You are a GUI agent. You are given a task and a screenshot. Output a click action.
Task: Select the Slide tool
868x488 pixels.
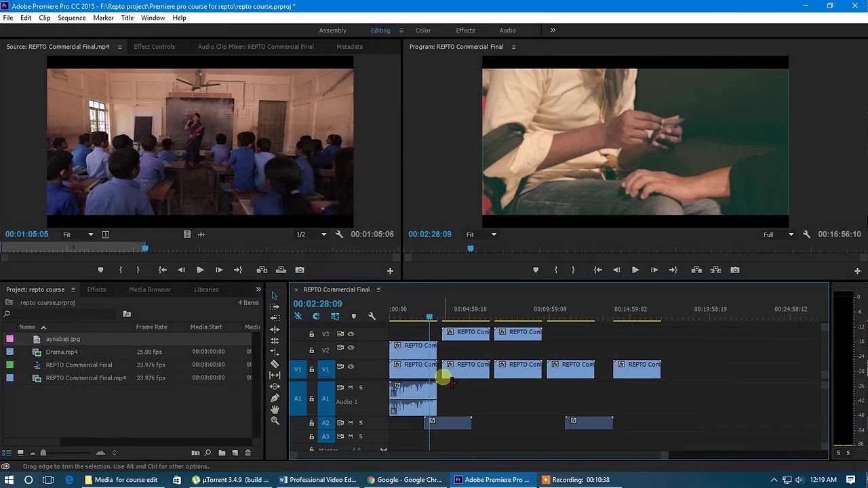point(275,386)
